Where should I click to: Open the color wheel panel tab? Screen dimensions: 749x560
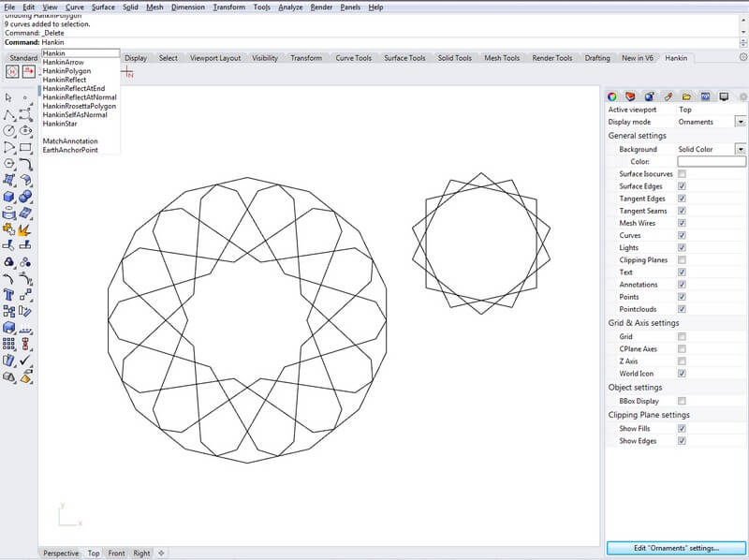pos(612,96)
